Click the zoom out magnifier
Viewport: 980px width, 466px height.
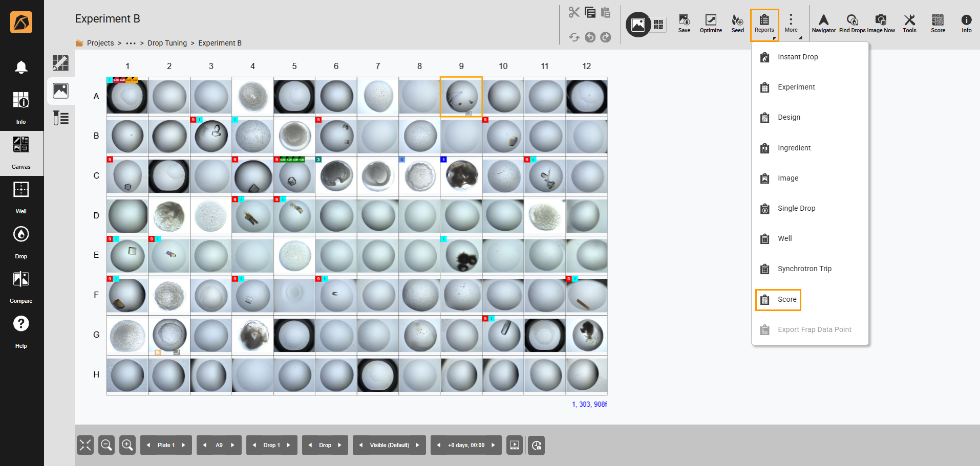(106, 445)
